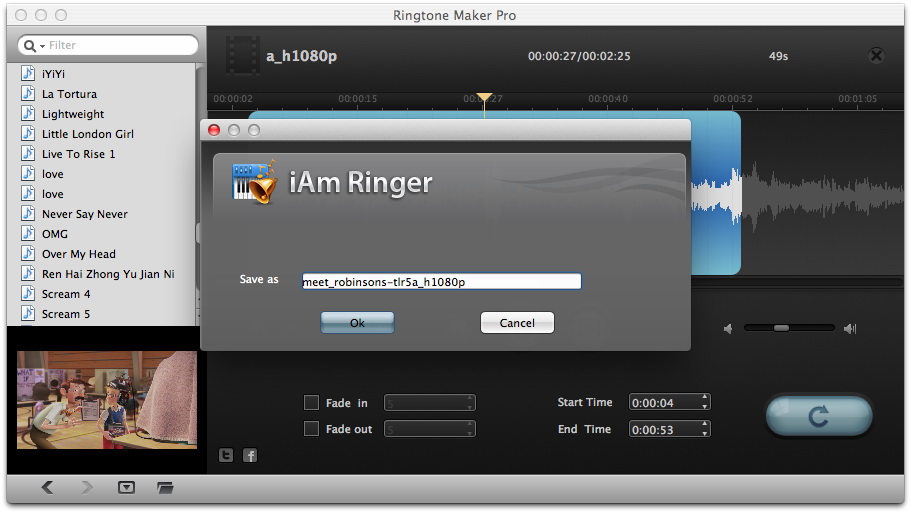Select 'Little London Girl' in song list

pyautogui.click(x=87, y=134)
